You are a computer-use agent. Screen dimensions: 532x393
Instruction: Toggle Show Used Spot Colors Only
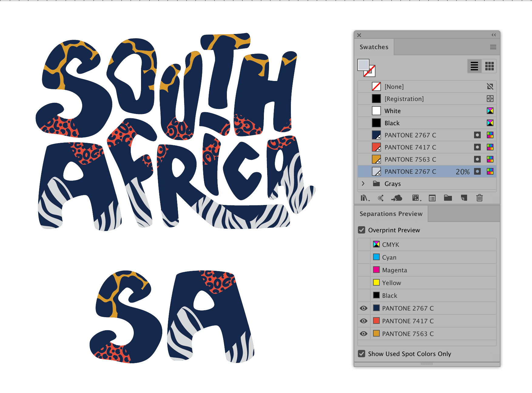pyautogui.click(x=362, y=354)
